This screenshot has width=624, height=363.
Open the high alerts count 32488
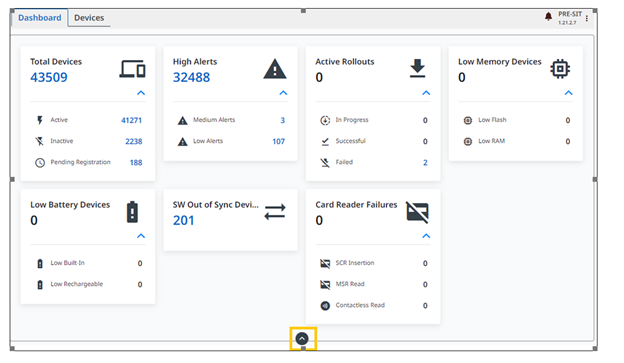click(191, 77)
